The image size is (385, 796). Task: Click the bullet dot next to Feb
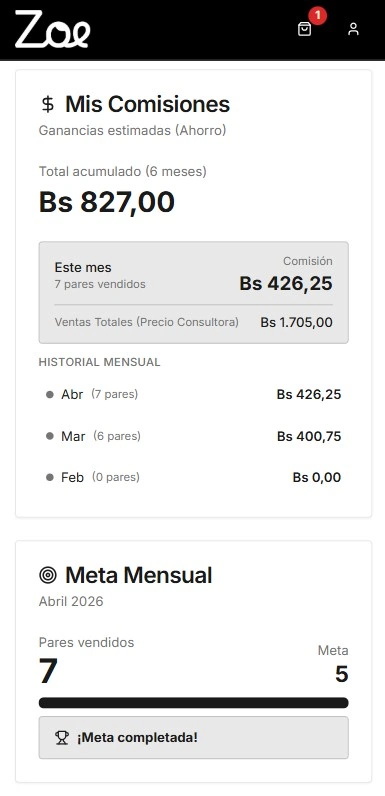click(x=49, y=477)
